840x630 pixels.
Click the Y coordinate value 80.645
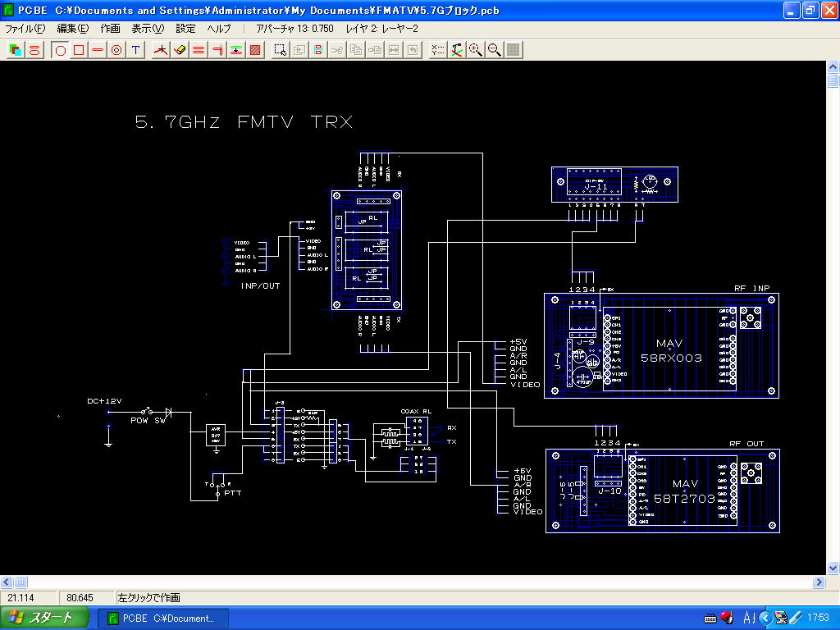click(x=80, y=598)
